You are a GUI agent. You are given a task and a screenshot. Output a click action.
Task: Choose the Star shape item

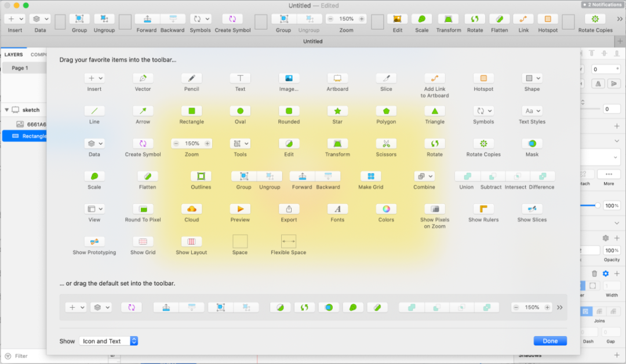pos(337,111)
